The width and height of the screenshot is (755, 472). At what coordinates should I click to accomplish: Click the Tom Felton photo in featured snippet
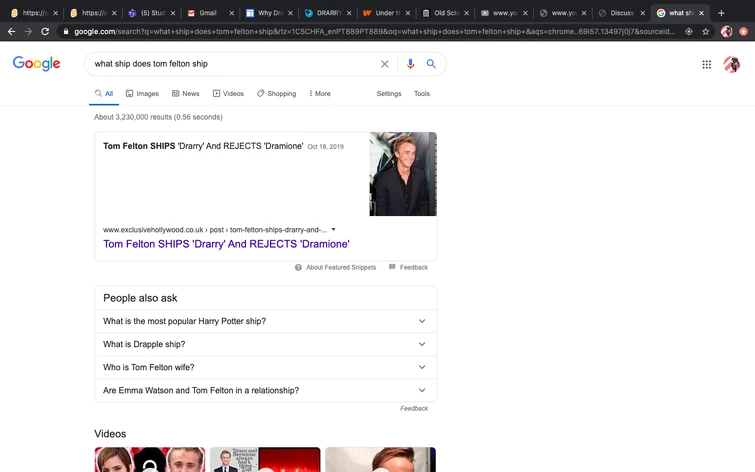pyautogui.click(x=403, y=174)
